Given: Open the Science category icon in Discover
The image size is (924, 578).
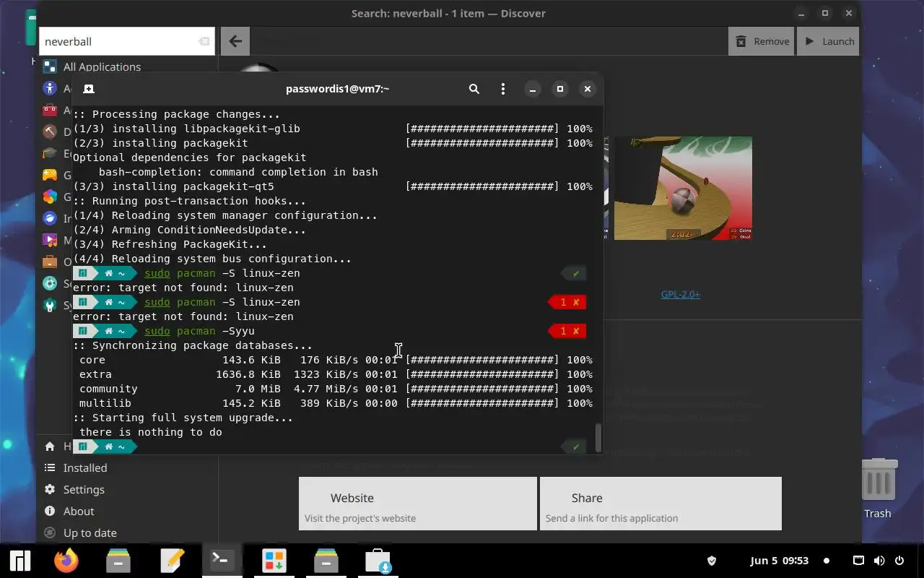Looking at the screenshot, I should (x=50, y=283).
